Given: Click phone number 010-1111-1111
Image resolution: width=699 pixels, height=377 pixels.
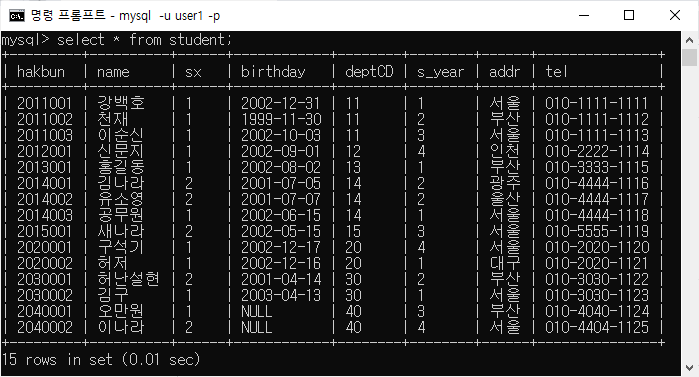Looking at the screenshot, I should tap(596, 103).
